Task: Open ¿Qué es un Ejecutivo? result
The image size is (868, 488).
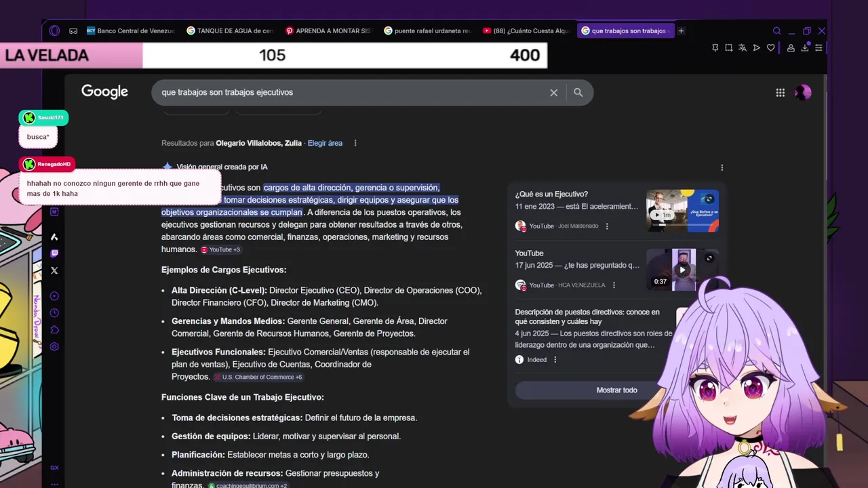Action: (x=551, y=195)
